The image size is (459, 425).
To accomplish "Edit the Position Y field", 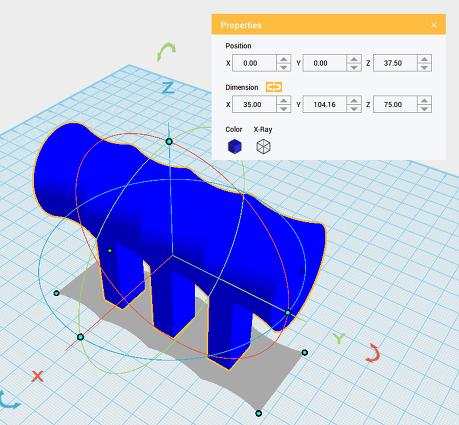I will (324, 63).
